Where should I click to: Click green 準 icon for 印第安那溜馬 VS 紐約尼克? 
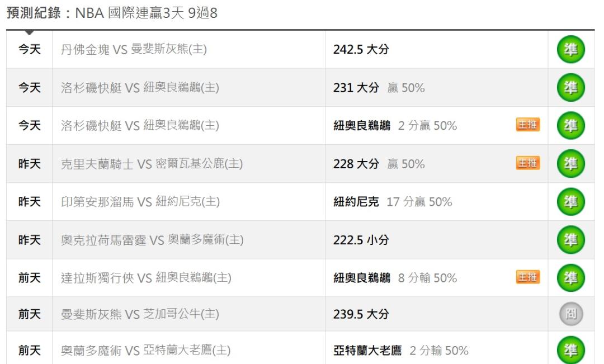coord(570,202)
